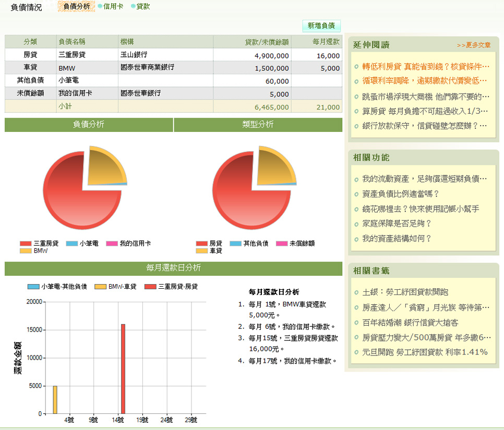504x430 pixels.
Task: Select the 負債分析 tab
Action: pyautogui.click(x=76, y=7)
